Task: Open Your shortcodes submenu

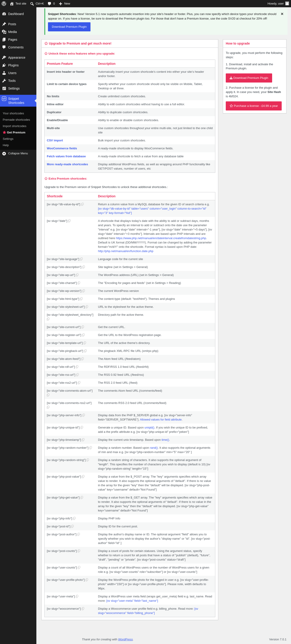Action: click(x=13, y=113)
